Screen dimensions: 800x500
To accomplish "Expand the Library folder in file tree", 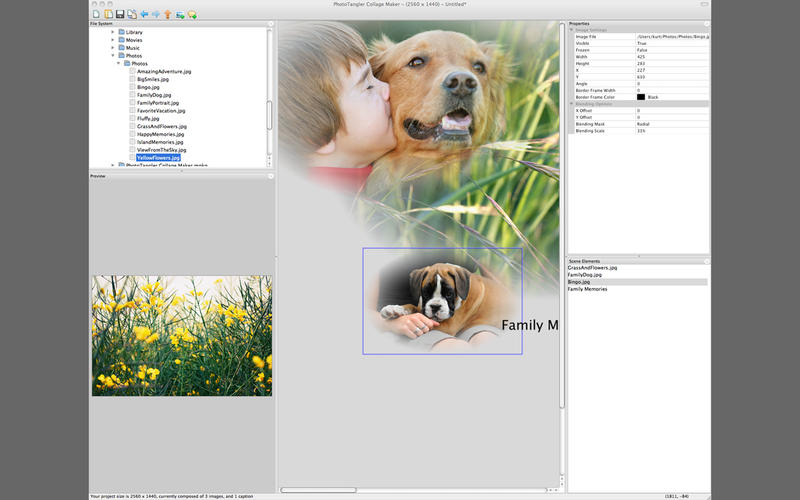I will point(113,32).
